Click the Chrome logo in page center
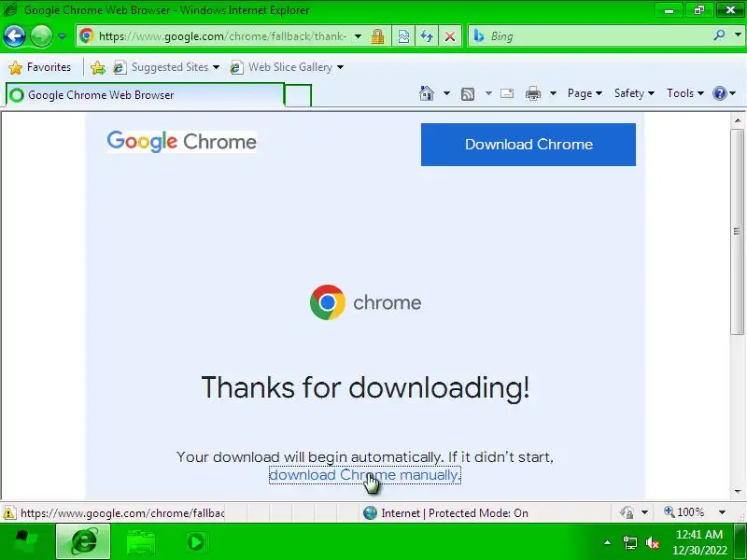The image size is (747, 560). (328, 302)
